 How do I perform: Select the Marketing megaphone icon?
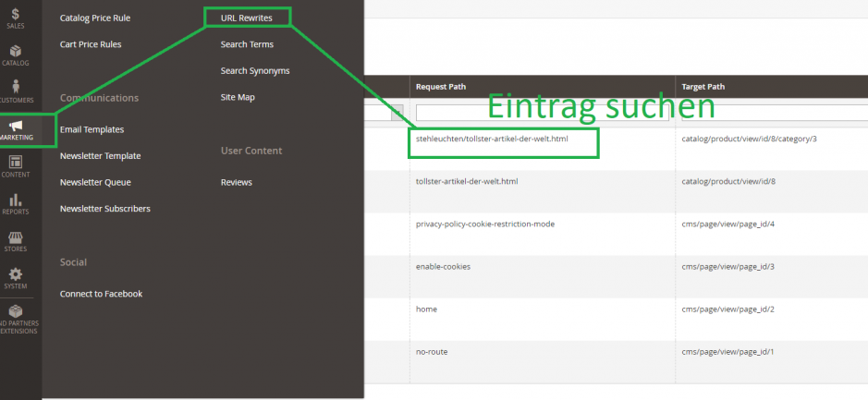[x=16, y=127]
